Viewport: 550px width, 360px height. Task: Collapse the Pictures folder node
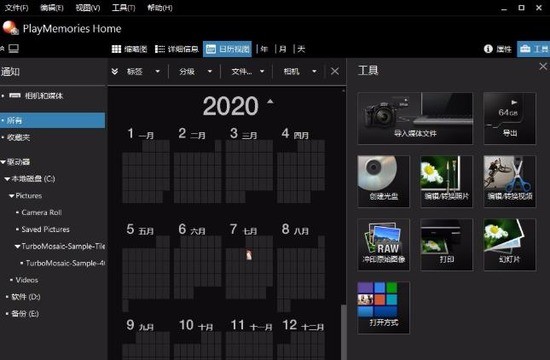(x=12, y=196)
